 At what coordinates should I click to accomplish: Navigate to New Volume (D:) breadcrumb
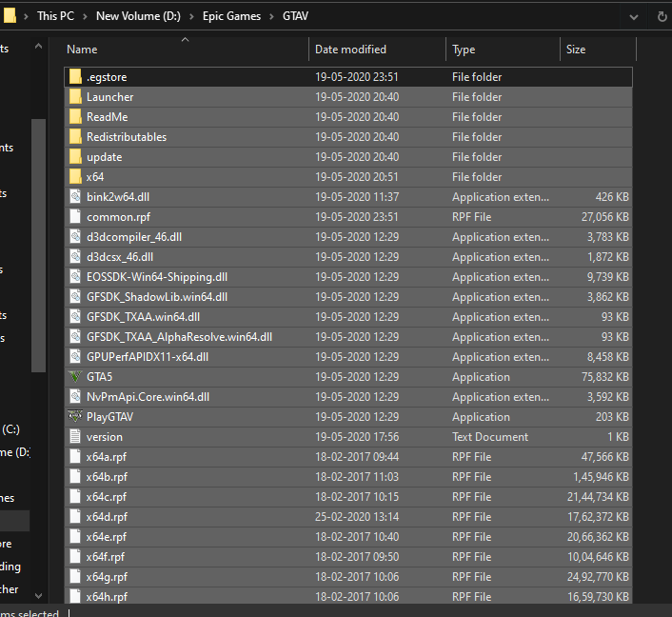tap(138, 16)
